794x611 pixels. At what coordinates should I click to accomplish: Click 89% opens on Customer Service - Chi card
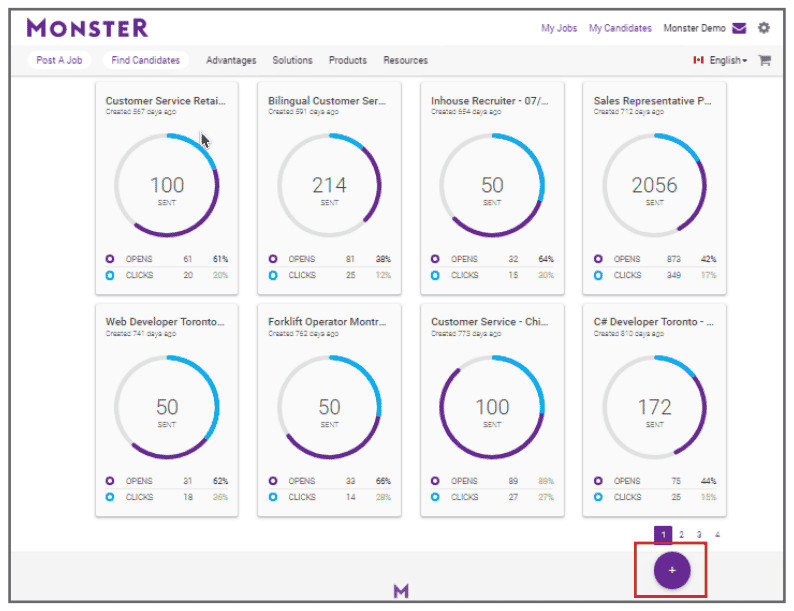[x=546, y=481]
